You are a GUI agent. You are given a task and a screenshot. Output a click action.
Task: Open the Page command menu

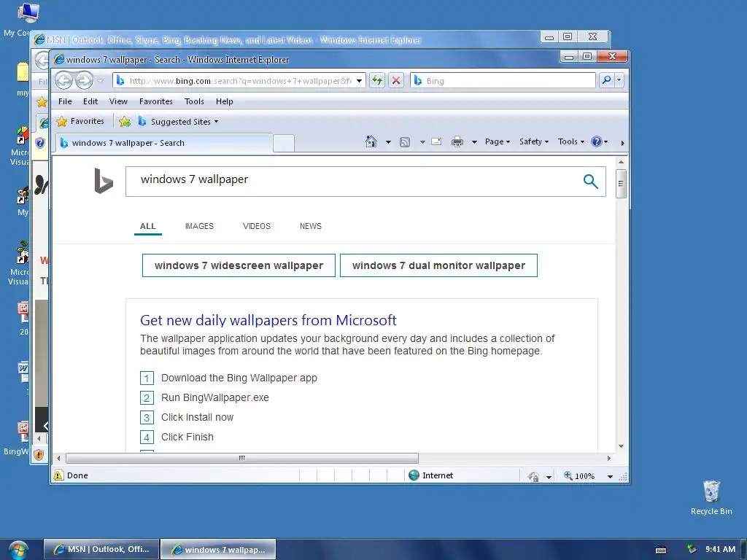(498, 141)
